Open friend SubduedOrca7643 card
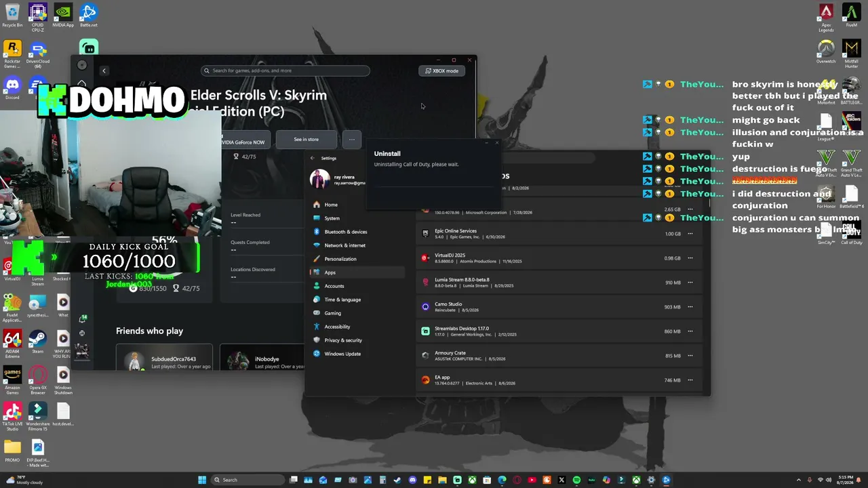This screenshot has height=488, width=868. click(x=164, y=358)
